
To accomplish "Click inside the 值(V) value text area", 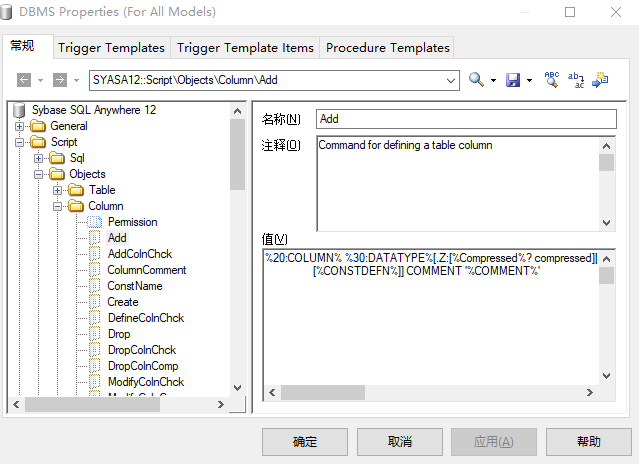I will tap(431, 317).
